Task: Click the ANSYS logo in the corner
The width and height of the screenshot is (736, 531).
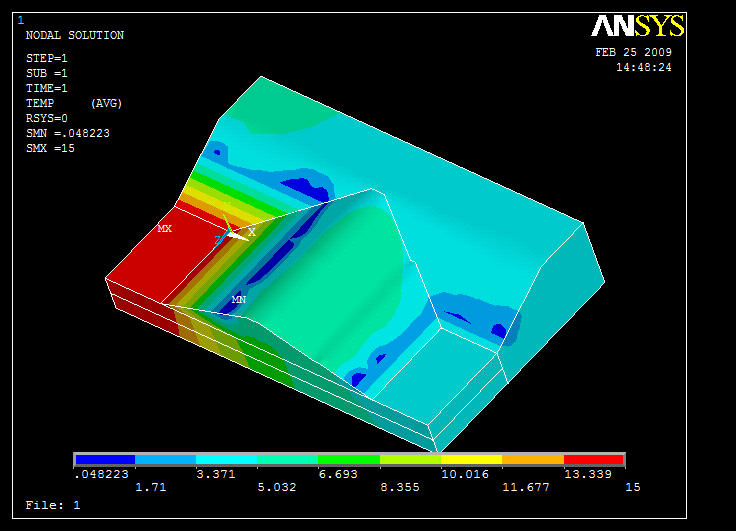Action: click(x=637, y=27)
